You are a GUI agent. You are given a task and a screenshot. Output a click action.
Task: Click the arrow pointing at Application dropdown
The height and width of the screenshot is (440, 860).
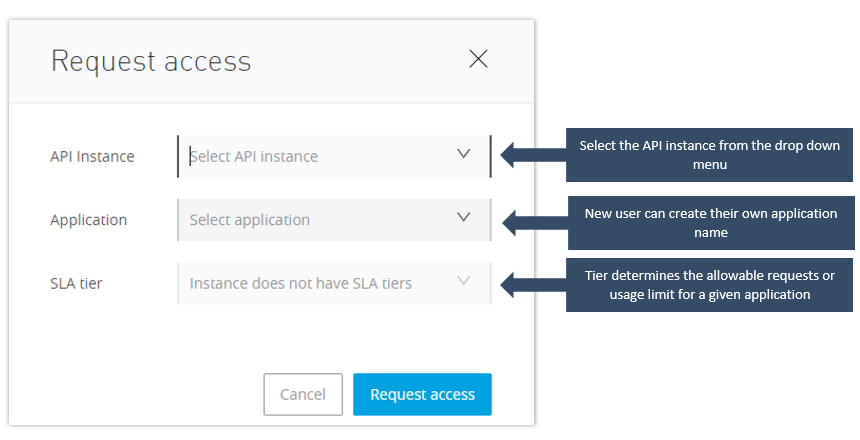tap(530, 221)
